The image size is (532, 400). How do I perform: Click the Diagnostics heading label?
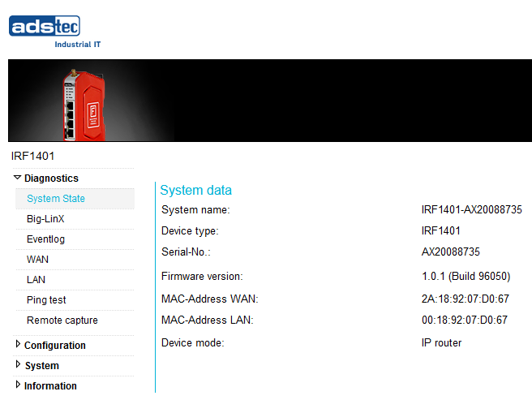(51, 178)
